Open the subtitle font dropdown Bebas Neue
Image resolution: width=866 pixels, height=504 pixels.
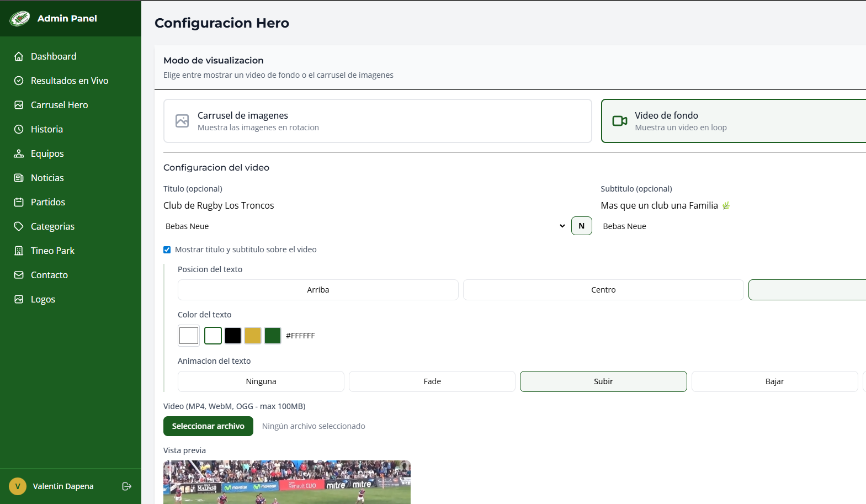click(x=733, y=226)
